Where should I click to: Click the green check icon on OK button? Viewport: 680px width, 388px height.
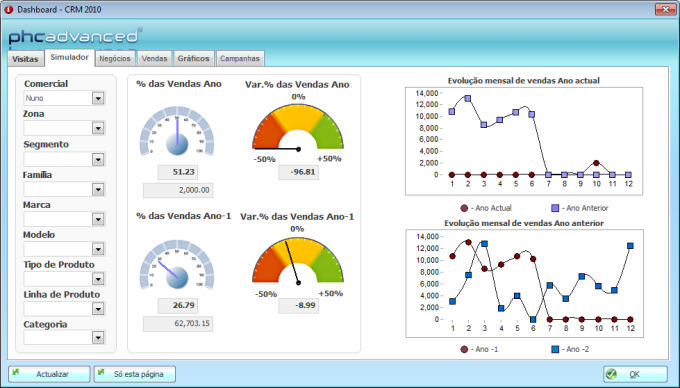[611, 374]
